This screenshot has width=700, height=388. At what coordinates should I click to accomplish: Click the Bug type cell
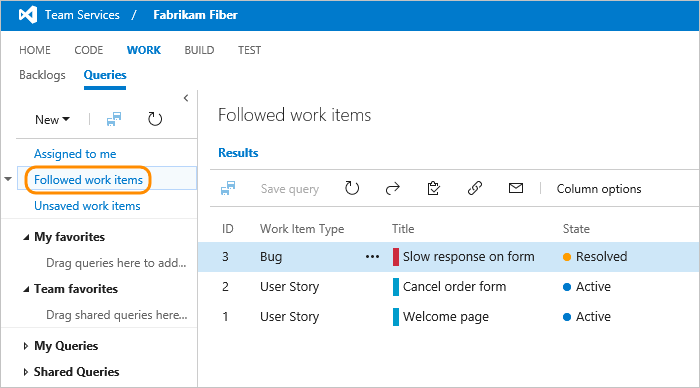click(271, 257)
